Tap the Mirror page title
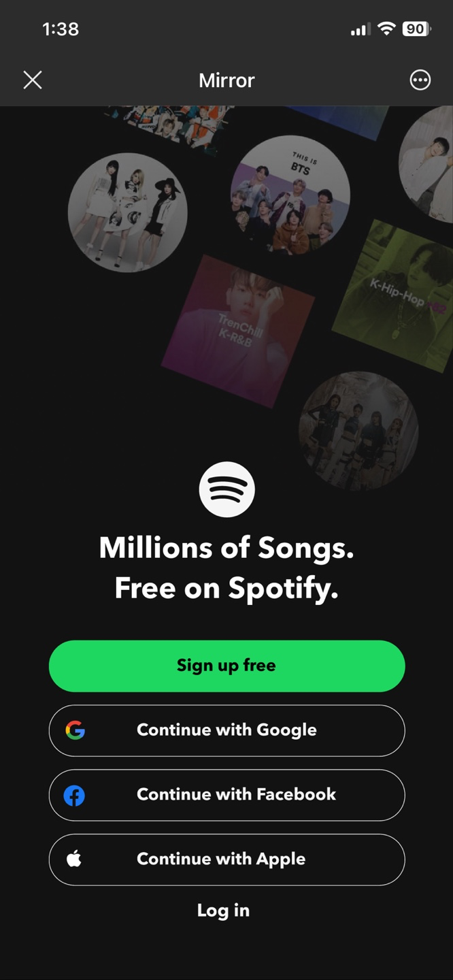This screenshot has height=980, width=453. [227, 80]
